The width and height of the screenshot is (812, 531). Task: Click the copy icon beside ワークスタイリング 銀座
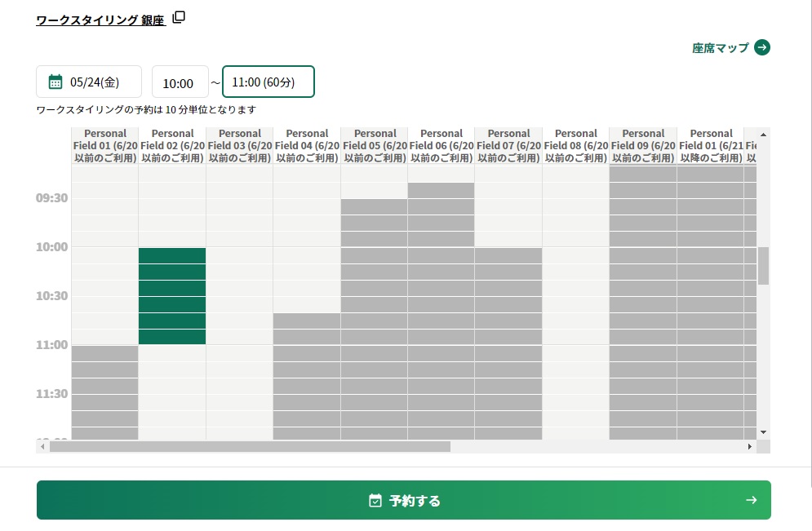coord(179,17)
